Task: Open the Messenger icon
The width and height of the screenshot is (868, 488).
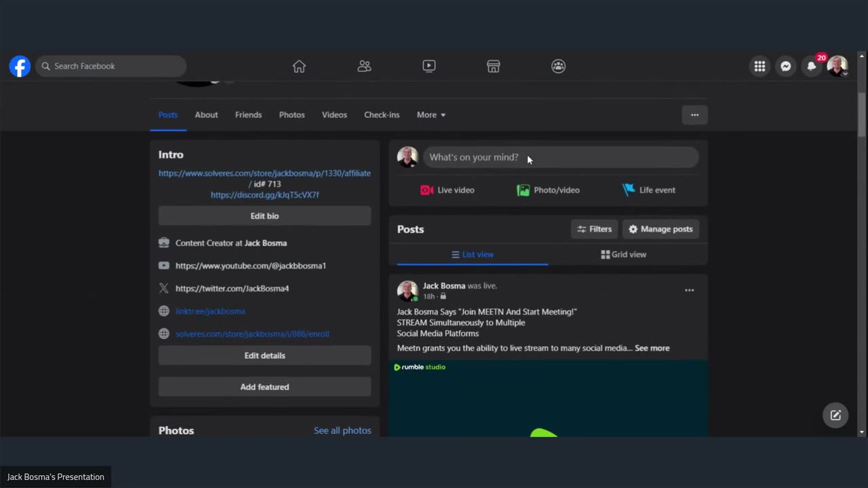Action: coord(785,66)
